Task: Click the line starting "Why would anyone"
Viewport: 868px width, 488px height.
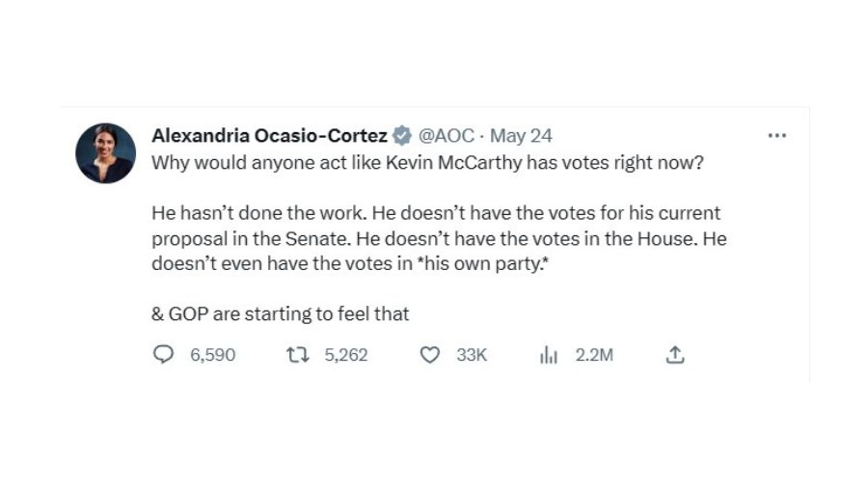Action: (427, 163)
